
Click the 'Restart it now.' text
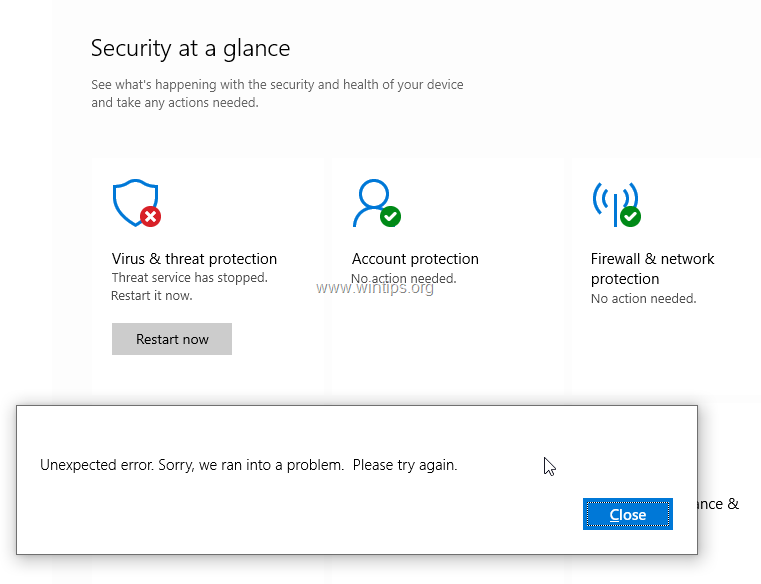pos(152,296)
